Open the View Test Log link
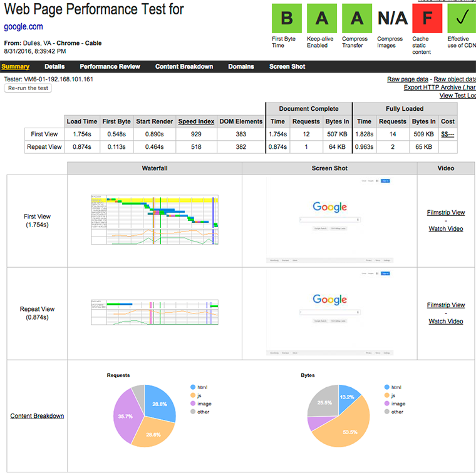This screenshot has width=476, height=473. pyautogui.click(x=458, y=96)
